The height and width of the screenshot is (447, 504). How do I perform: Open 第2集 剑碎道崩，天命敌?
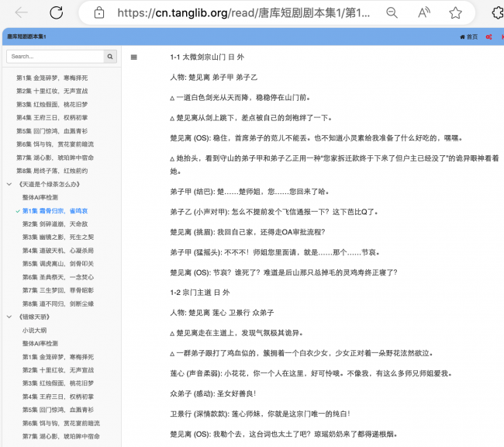[55, 223]
